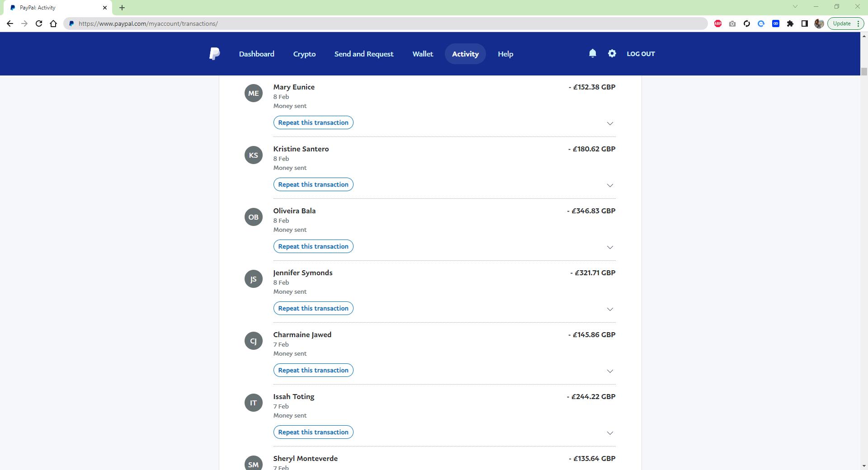The width and height of the screenshot is (868, 470).
Task: Click the browser home icon
Action: (53, 23)
